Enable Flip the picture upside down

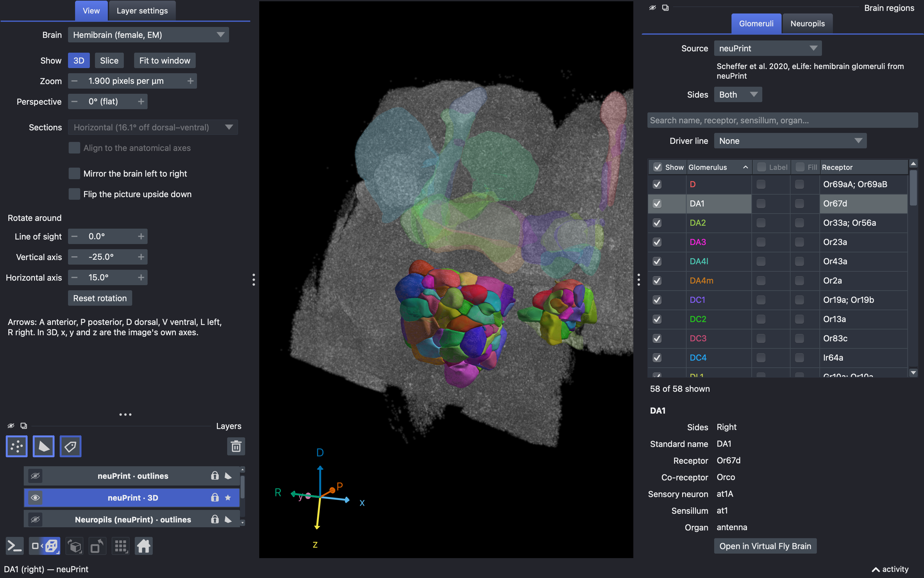(74, 194)
